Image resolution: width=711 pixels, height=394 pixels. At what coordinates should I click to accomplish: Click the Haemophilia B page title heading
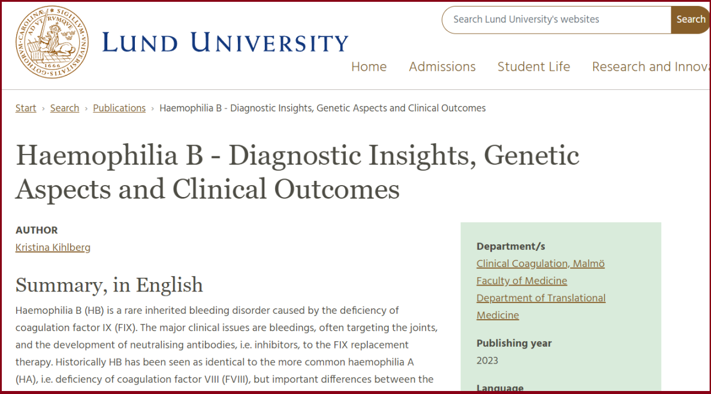[297, 172]
